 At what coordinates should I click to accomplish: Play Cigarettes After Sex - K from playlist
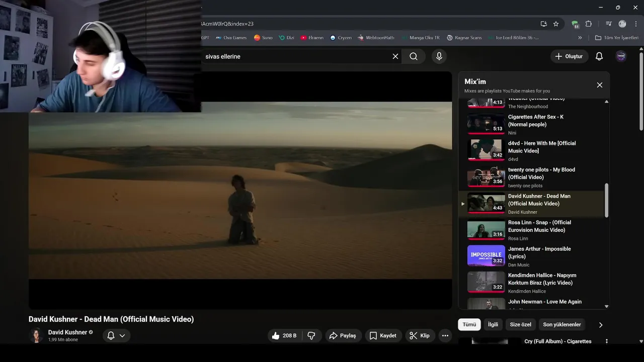(531, 125)
